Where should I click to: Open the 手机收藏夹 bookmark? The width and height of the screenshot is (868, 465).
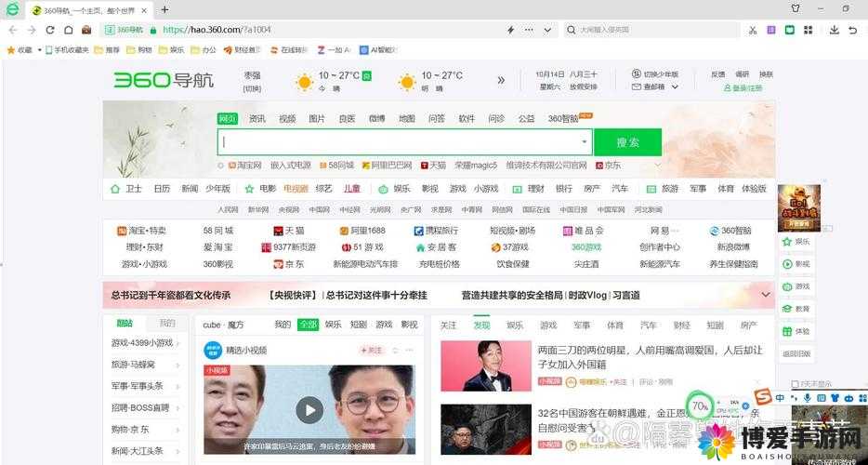68,50
